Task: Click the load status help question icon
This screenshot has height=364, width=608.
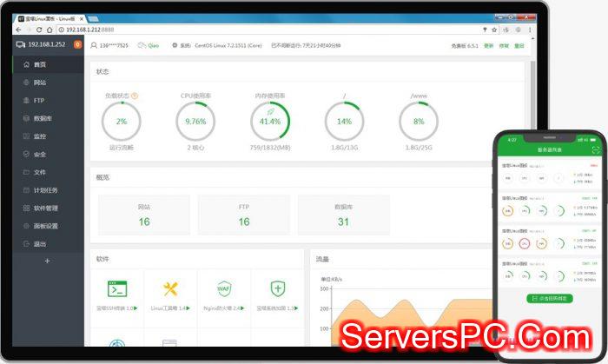Action: coord(135,96)
